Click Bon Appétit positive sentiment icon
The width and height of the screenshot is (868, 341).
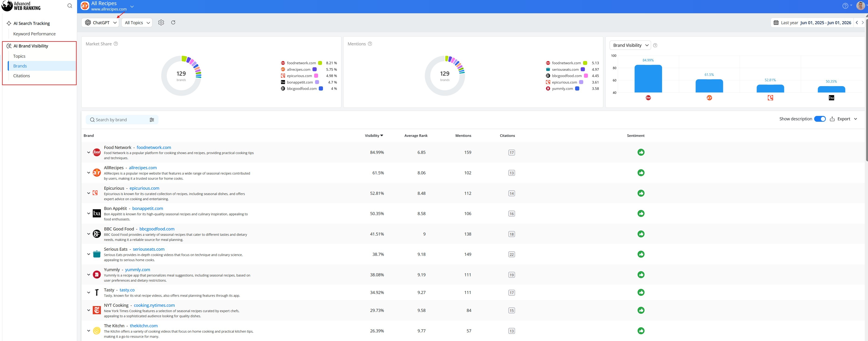pyautogui.click(x=641, y=213)
